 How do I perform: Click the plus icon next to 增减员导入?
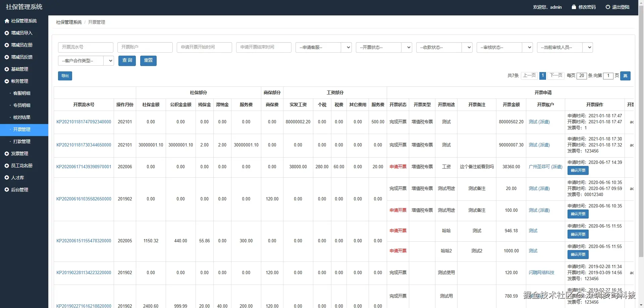[7, 33]
